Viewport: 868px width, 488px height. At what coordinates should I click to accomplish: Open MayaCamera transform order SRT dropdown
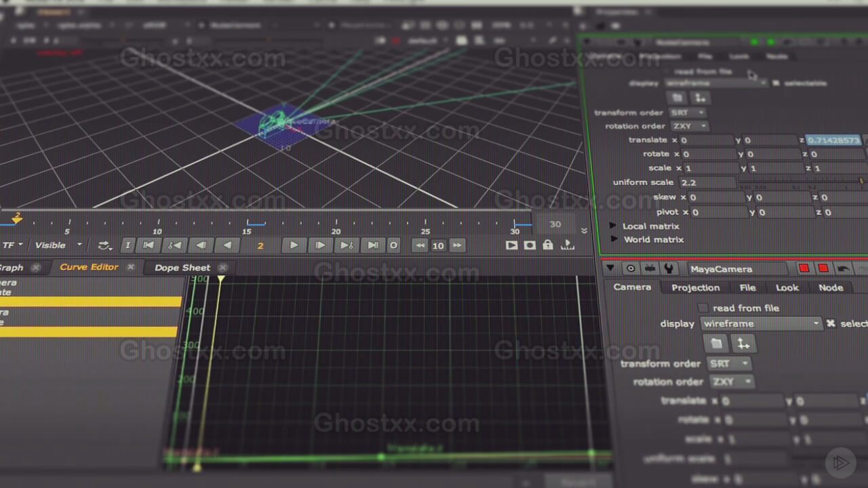coord(729,364)
